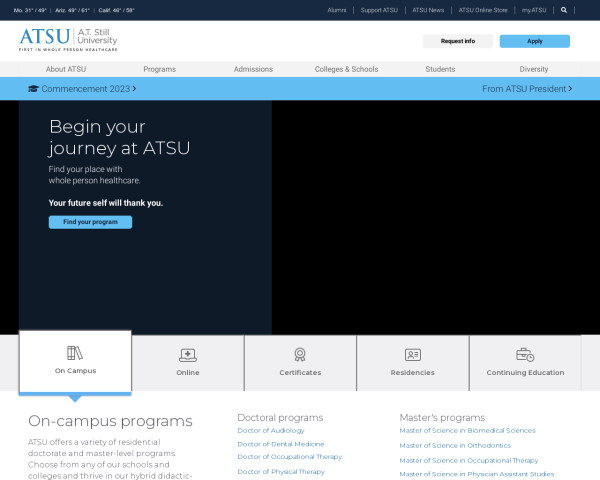600x480 pixels.
Task: Click the Master's programs heading
Action: tap(442, 418)
